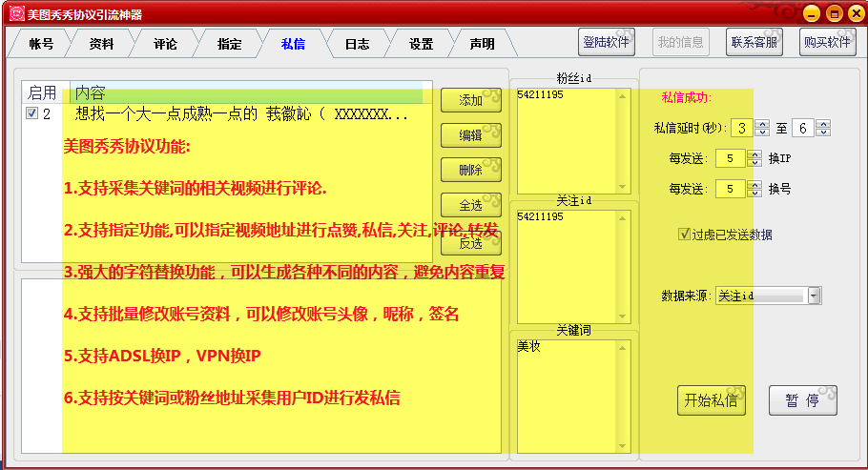This screenshot has height=470, width=868.
Task: Contact support via 联系客服 button
Action: (x=754, y=42)
